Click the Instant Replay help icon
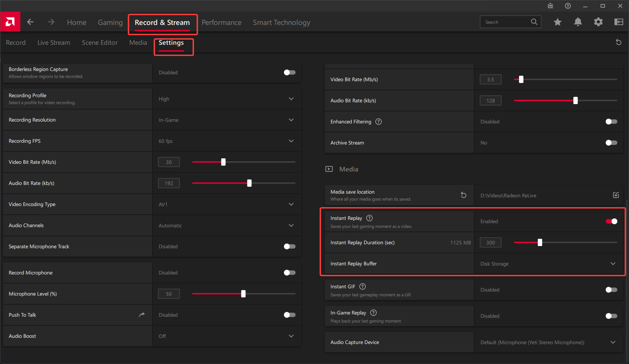The width and height of the screenshot is (629, 364). [369, 218]
